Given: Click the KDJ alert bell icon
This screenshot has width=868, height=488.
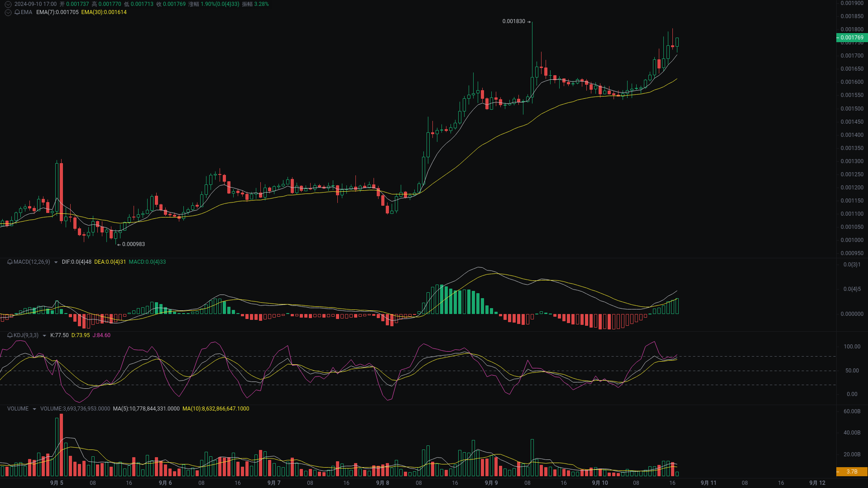Looking at the screenshot, I should [10, 335].
